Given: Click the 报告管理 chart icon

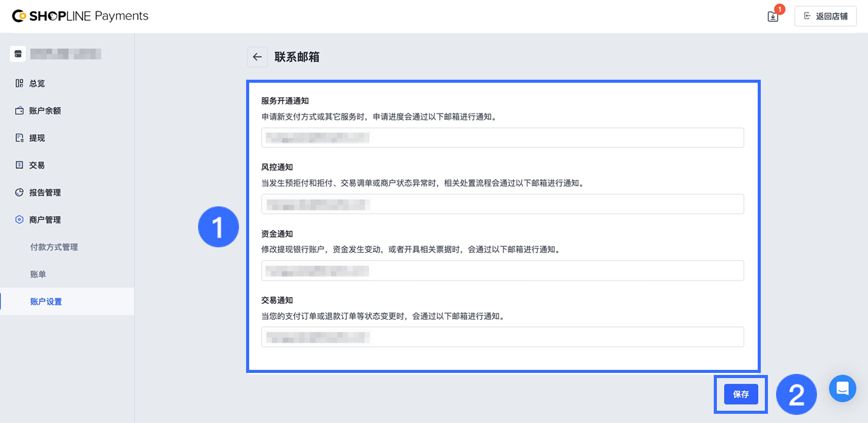Looking at the screenshot, I should click(x=19, y=193).
